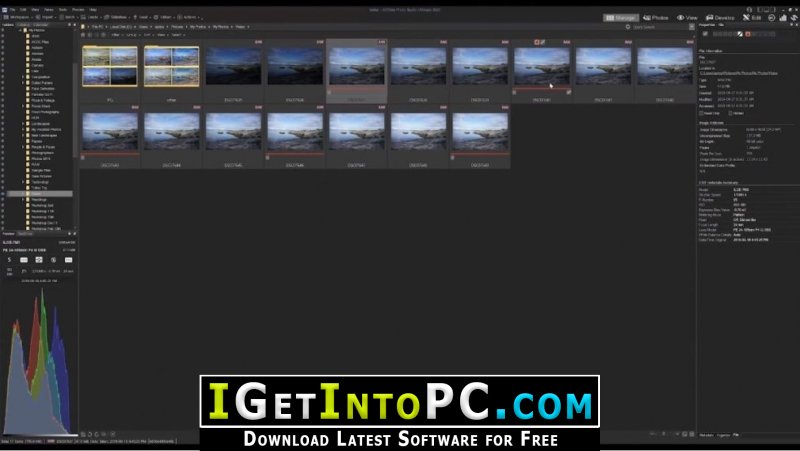Switch to the Calendar pane tab
This screenshot has width=800, height=451.
tap(40, 24)
